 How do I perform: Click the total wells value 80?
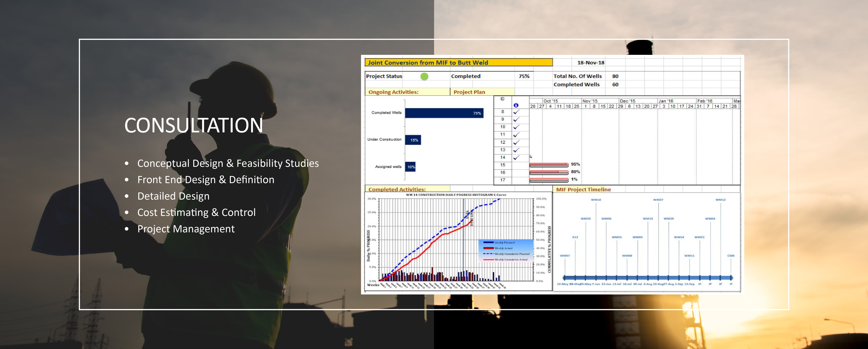pyautogui.click(x=615, y=76)
